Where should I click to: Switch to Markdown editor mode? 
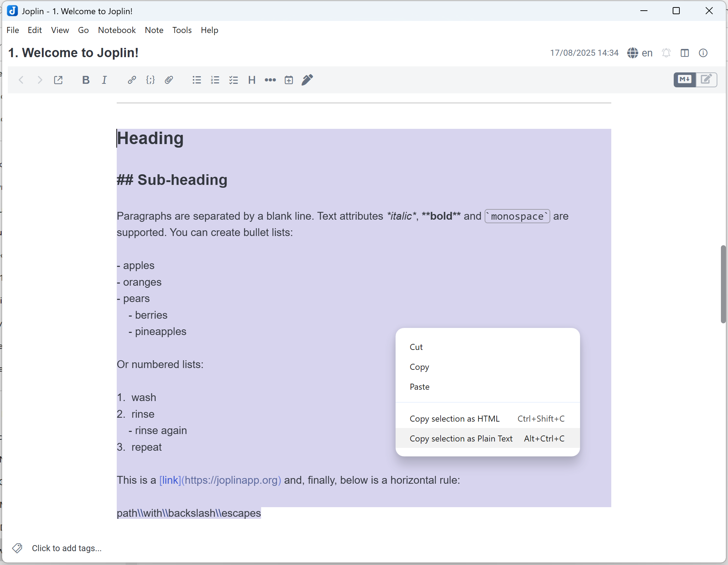click(x=684, y=79)
